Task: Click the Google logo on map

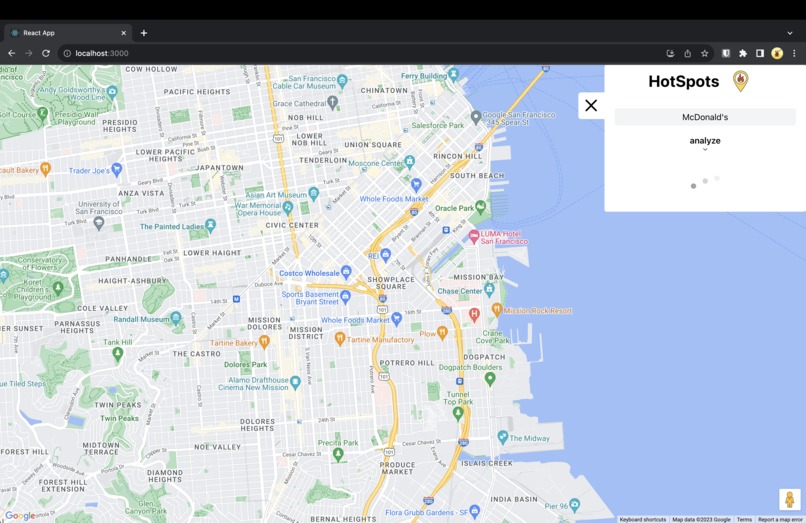Action: pos(21,516)
